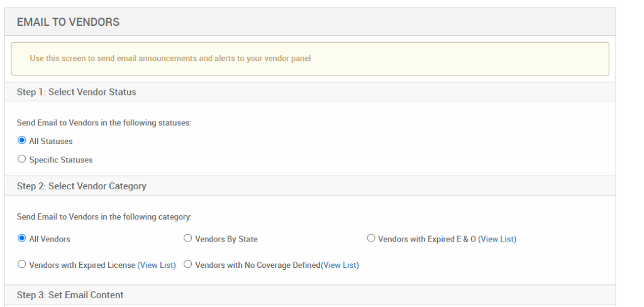
Task: Click the Step 1: Select Vendor Status header
Action: coord(310,92)
